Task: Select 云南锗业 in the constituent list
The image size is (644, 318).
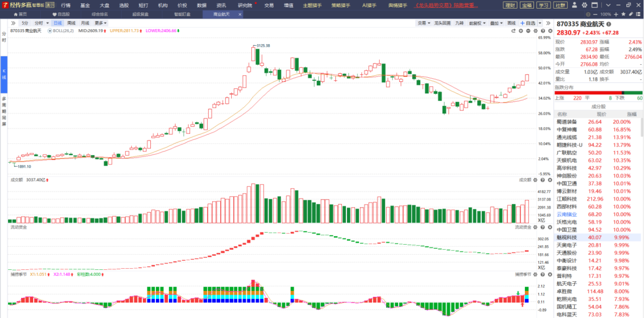Action: coord(567,214)
